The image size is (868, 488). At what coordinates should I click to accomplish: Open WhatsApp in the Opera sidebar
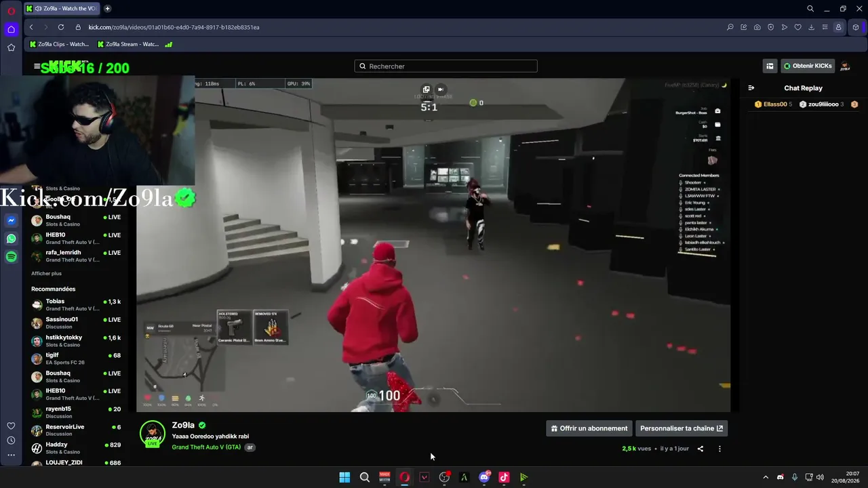click(x=11, y=239)
